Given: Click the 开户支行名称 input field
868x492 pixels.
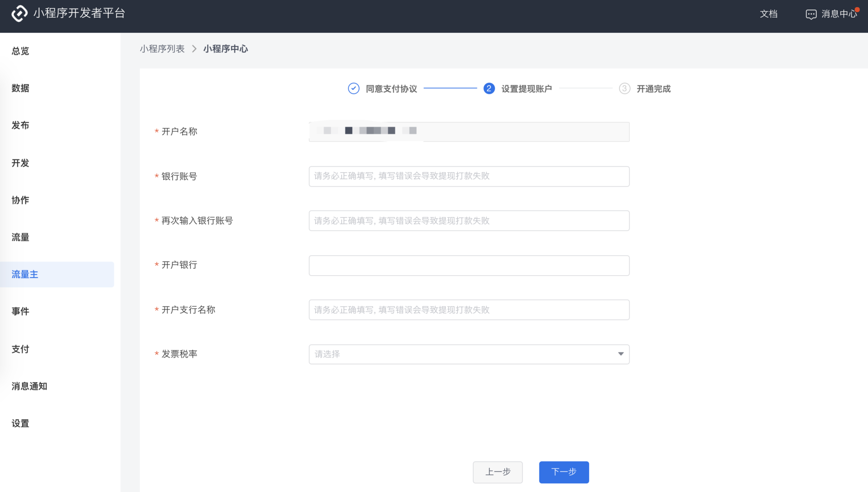Looking at the screenshot, I should 469,309.
